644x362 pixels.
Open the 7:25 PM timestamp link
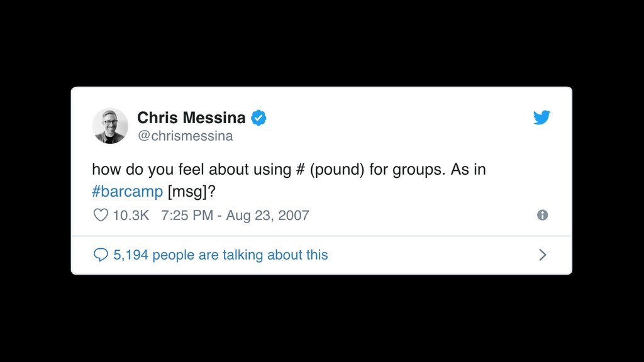(x=187, y=215)
